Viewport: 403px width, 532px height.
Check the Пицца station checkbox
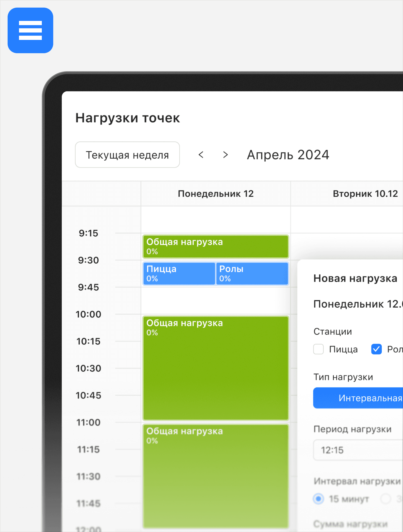point(318,349)
